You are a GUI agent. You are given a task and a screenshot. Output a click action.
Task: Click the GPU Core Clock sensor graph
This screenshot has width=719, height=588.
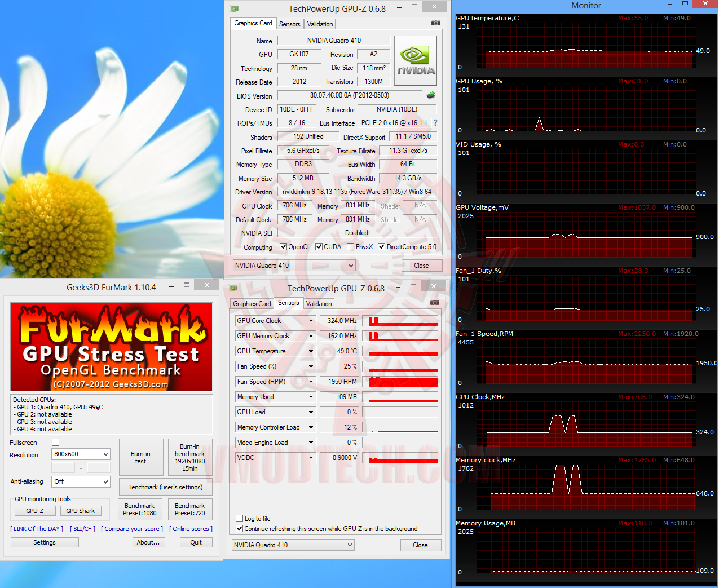click(400, 321)
